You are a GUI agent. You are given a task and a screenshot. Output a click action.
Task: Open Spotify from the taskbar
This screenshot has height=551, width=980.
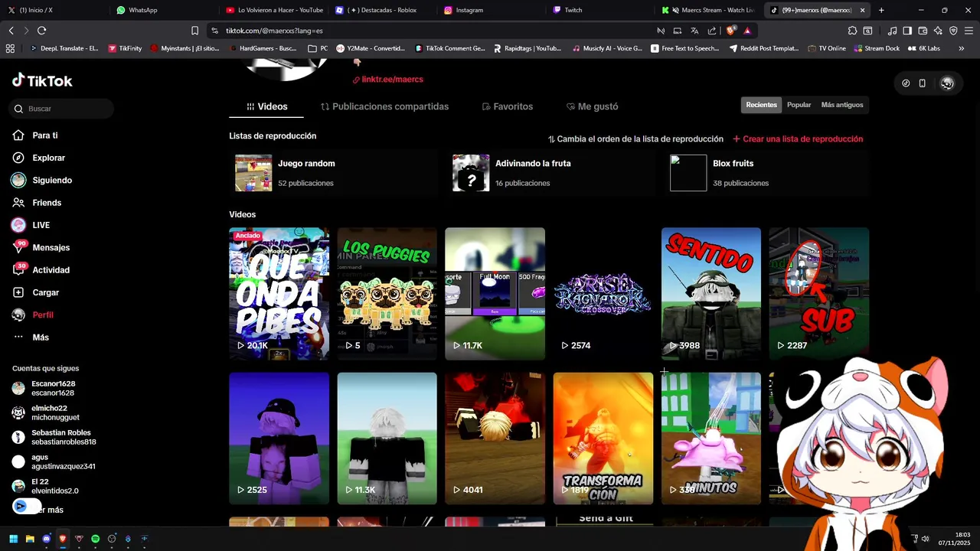tap(95, 539)
